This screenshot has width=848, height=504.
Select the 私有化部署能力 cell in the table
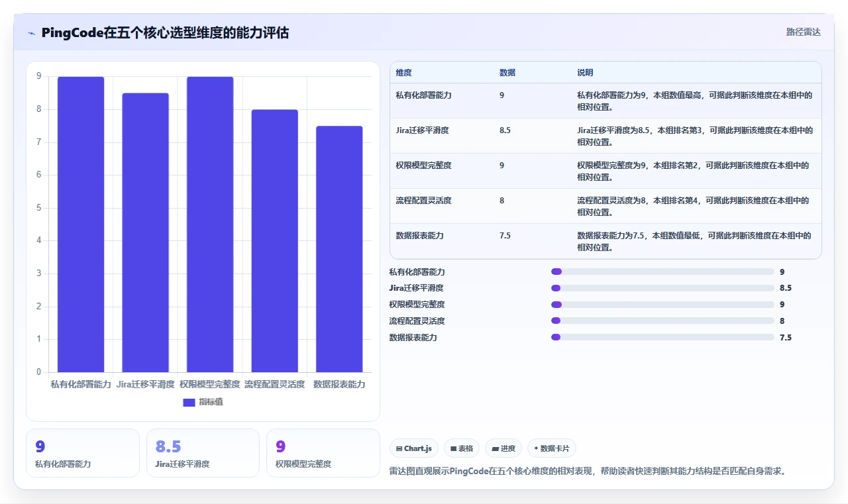click(423, 95)
